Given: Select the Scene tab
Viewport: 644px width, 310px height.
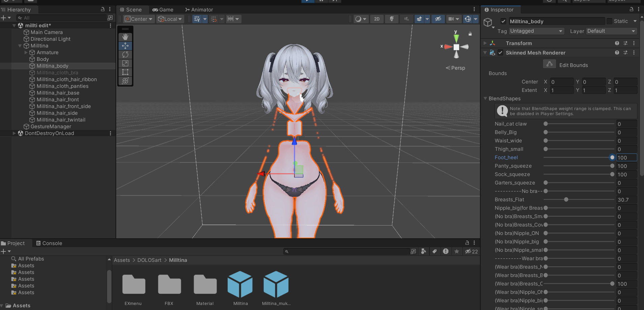Looking at the screenshot, I should (x=131, y=10).
